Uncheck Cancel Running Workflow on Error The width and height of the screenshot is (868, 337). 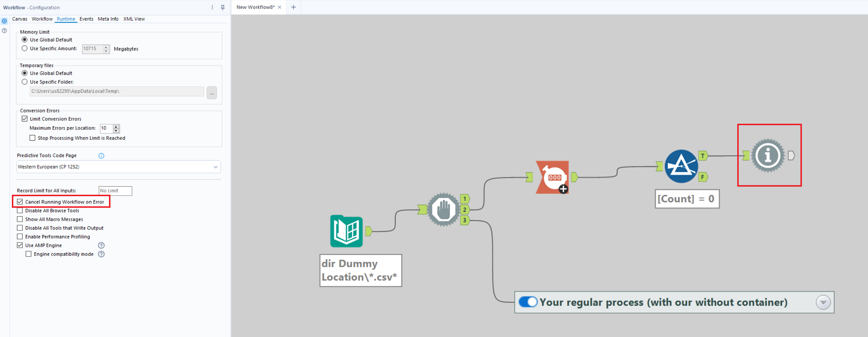pyautogui.click(x=20, y=201)
